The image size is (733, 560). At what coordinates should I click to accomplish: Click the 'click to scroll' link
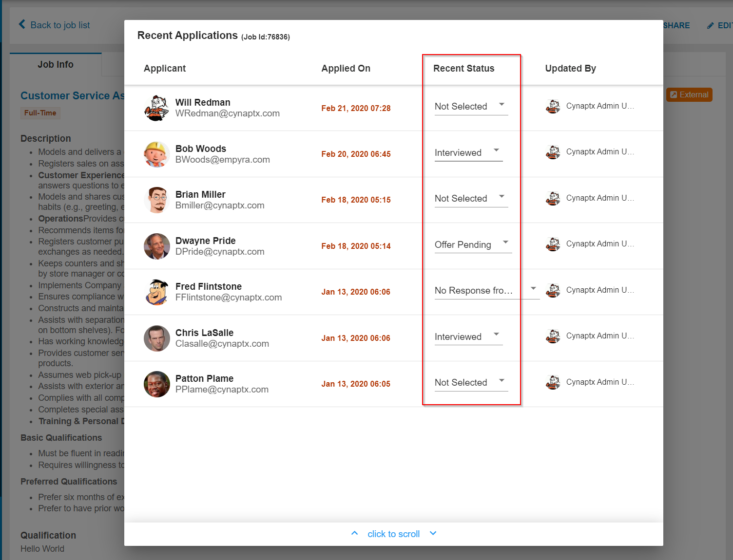tap(393, 534)
